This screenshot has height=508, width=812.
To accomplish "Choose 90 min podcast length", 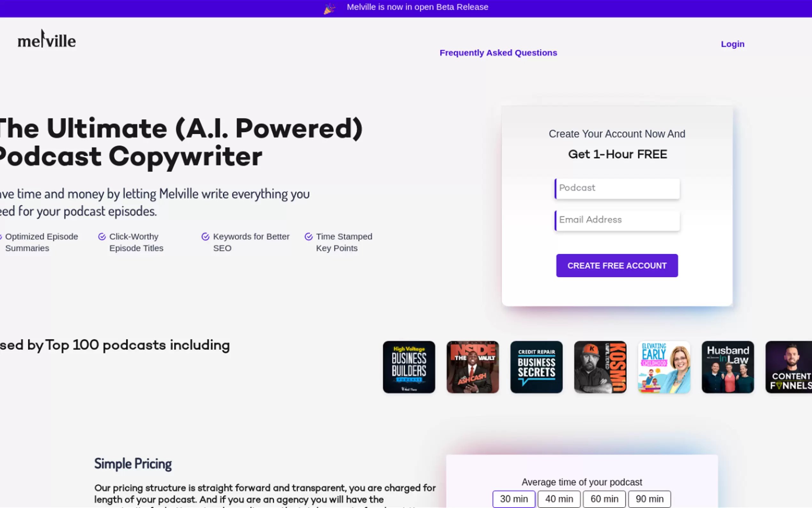I will point(650,499).
